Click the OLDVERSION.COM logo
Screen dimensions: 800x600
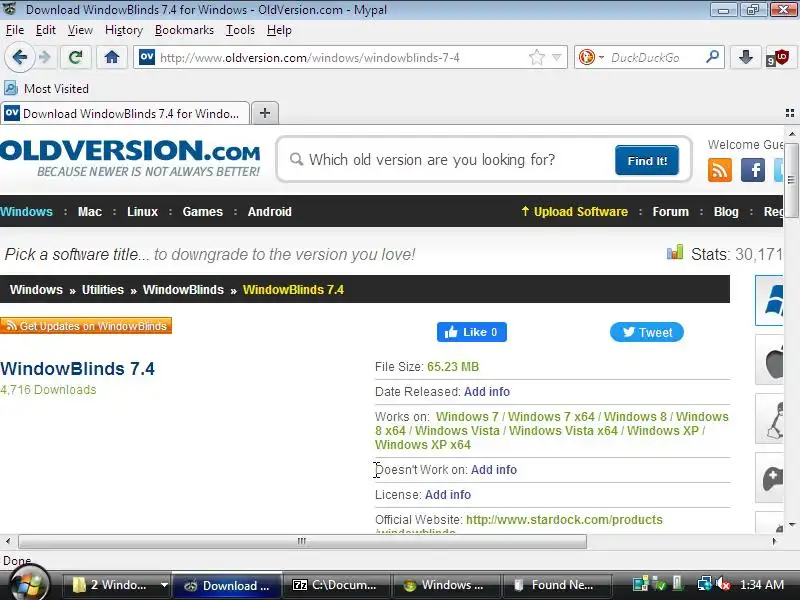130,158
